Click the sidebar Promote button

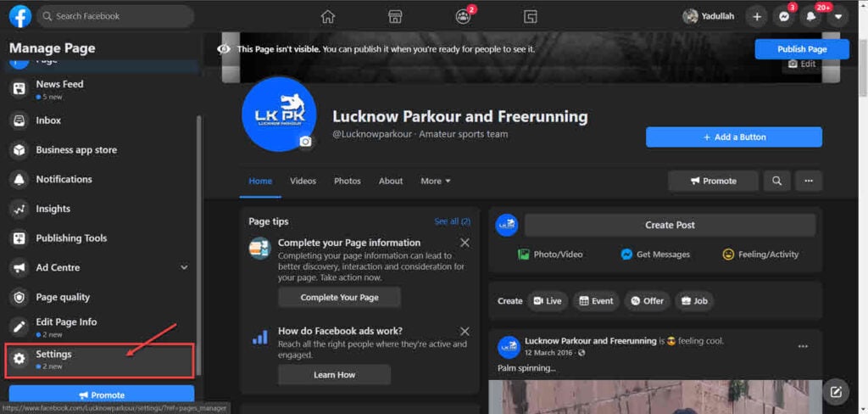(x=102, y=394)
